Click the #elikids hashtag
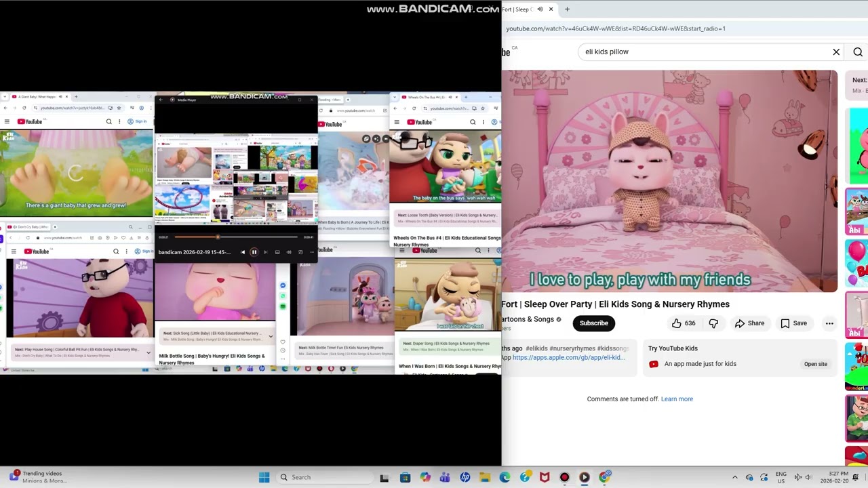The image size is (868, 488). (536, 348)
